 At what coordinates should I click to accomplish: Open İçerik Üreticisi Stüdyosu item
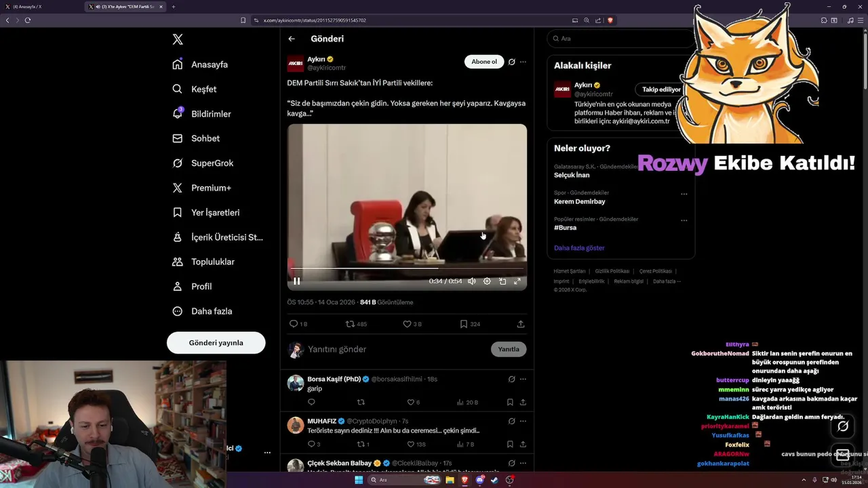point(218,237)
